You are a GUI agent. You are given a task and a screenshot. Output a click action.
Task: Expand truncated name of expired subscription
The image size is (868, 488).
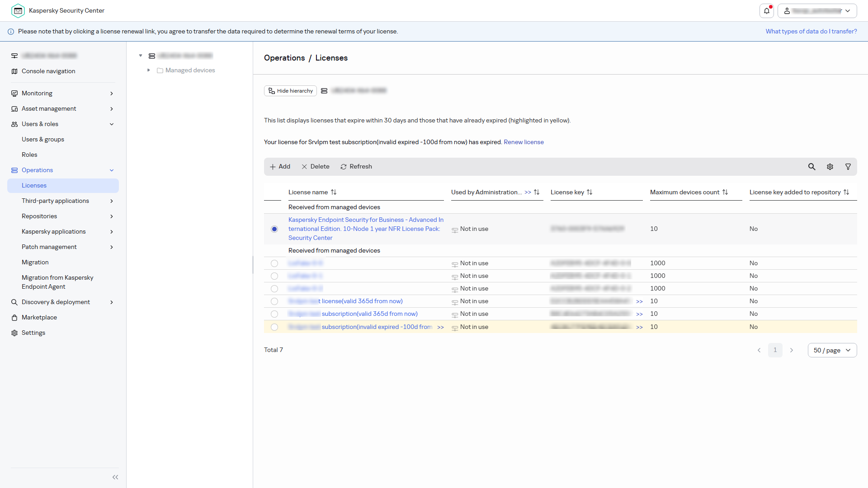[440, 327]
